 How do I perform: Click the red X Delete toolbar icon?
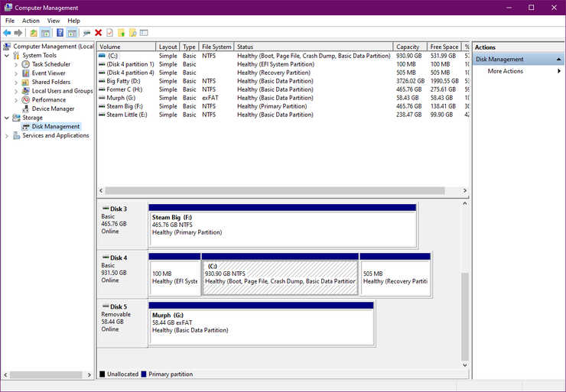point(98,33)
